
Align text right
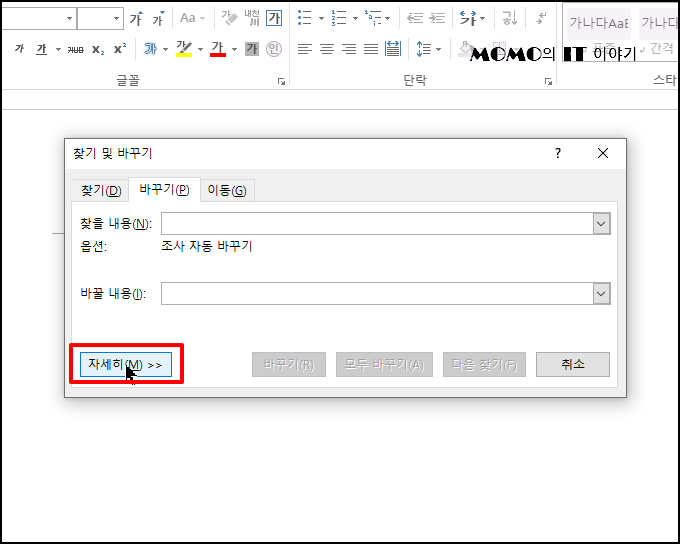pos(349,49)
